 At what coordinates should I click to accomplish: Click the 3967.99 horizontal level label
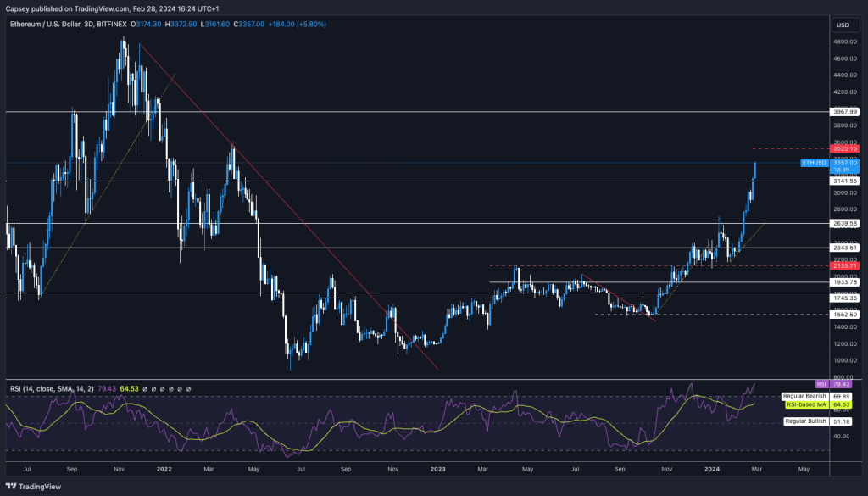(846, 111)
